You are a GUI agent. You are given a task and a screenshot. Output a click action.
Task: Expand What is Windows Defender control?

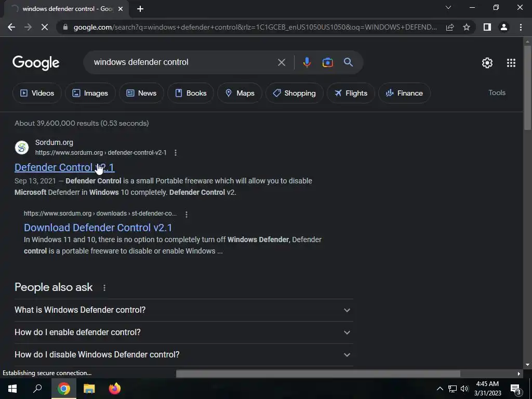[x=183, y=310]
